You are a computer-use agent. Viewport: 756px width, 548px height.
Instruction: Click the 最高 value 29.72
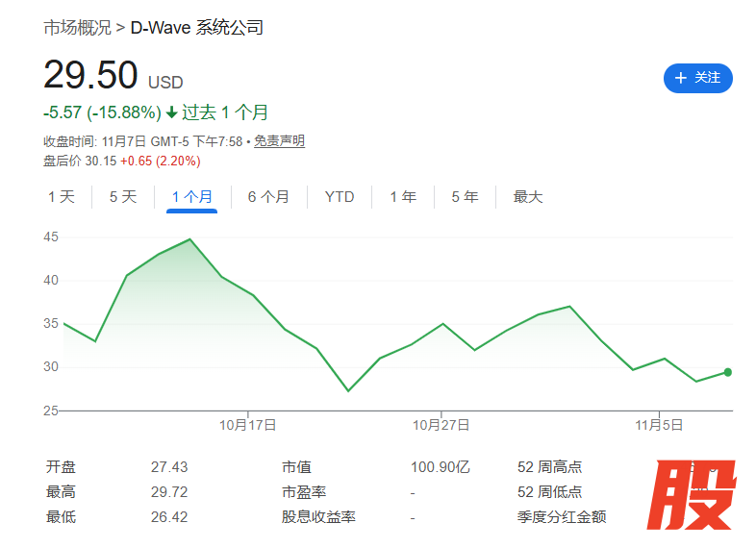click(169, 492)
